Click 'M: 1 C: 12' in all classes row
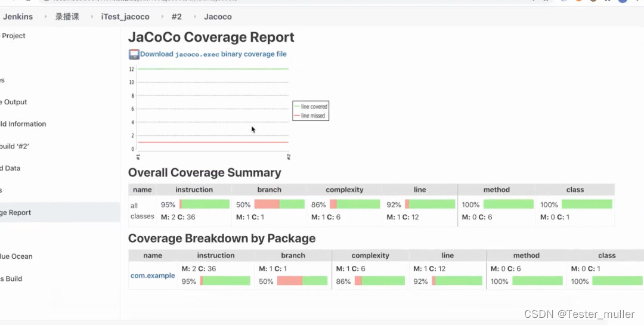644x325 pixels. (403, 217)
